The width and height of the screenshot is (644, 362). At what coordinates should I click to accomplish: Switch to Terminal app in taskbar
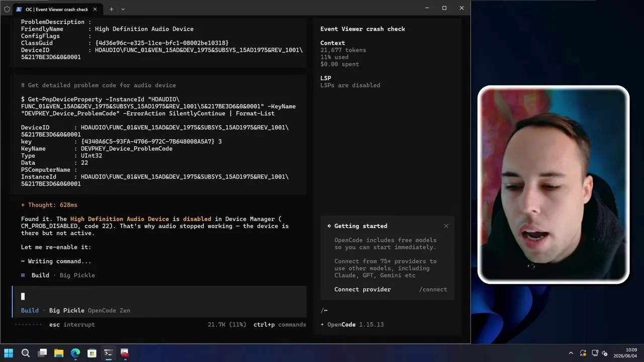point(108,353)
